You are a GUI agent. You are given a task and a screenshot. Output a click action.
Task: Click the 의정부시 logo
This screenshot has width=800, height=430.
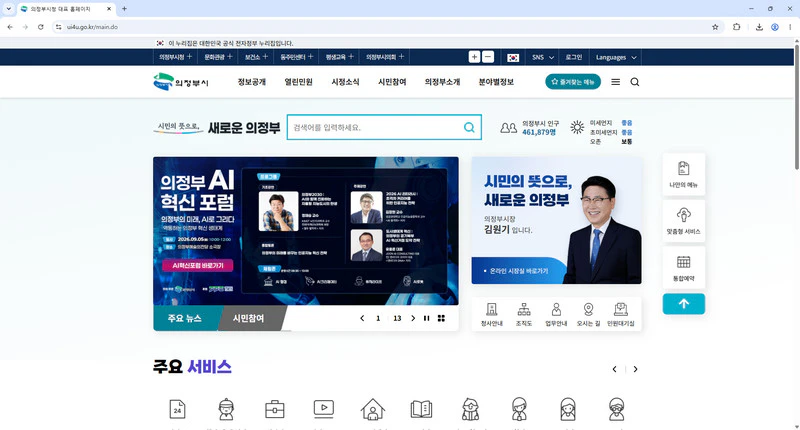coord(181,82)
